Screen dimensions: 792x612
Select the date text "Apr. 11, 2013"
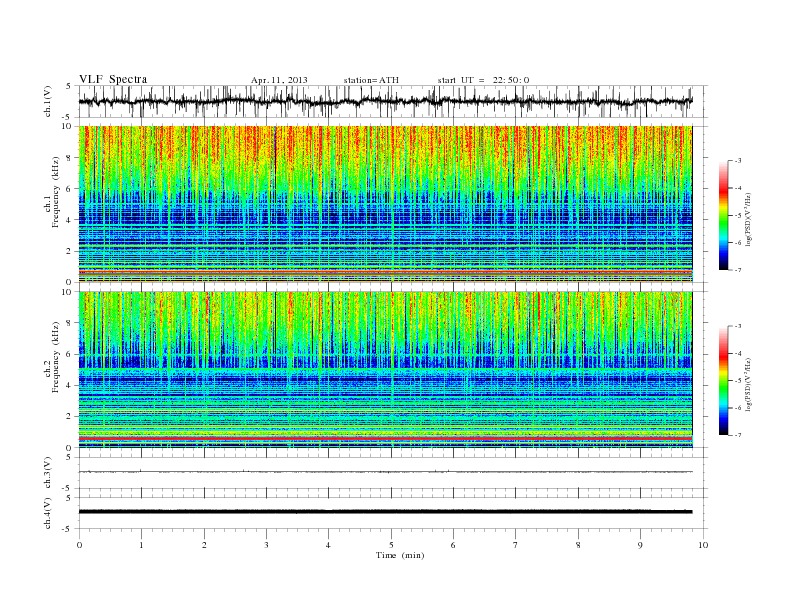pos(279,80)
